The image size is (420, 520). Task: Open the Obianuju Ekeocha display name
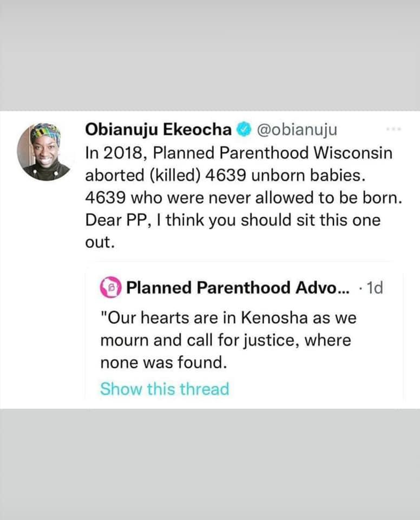tap(159, 129)
